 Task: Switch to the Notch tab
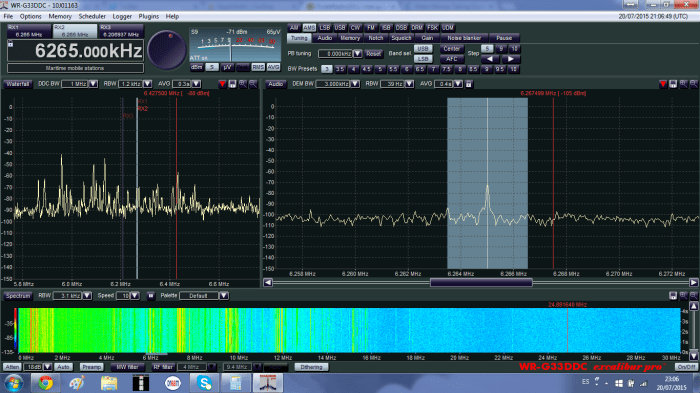coord(375,38)
